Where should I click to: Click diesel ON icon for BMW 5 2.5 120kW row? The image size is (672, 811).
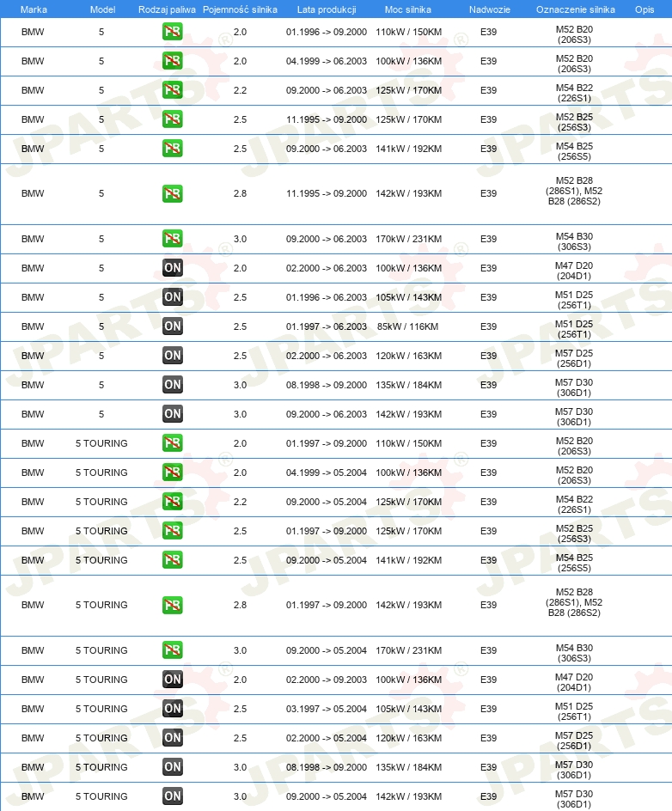point(172,356)
